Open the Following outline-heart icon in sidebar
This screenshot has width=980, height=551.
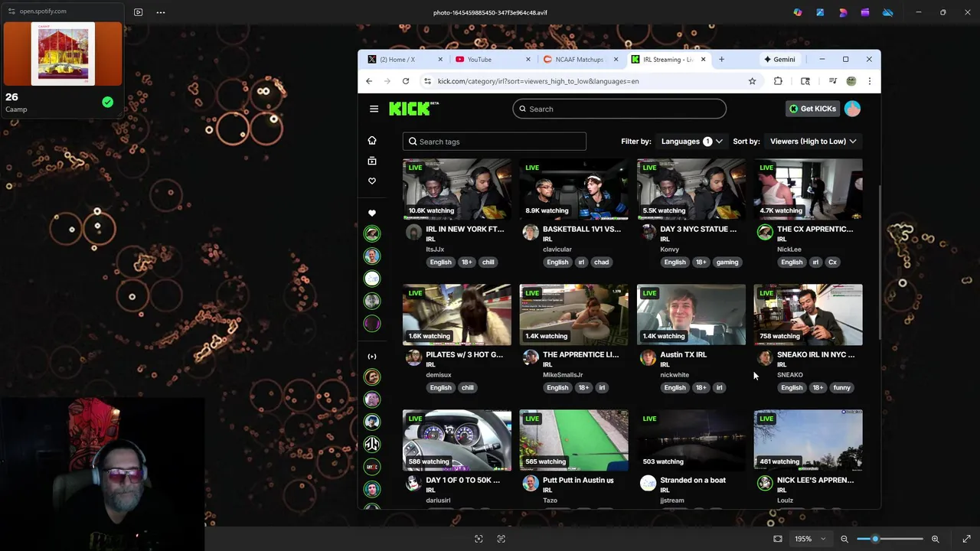(372, 181)
